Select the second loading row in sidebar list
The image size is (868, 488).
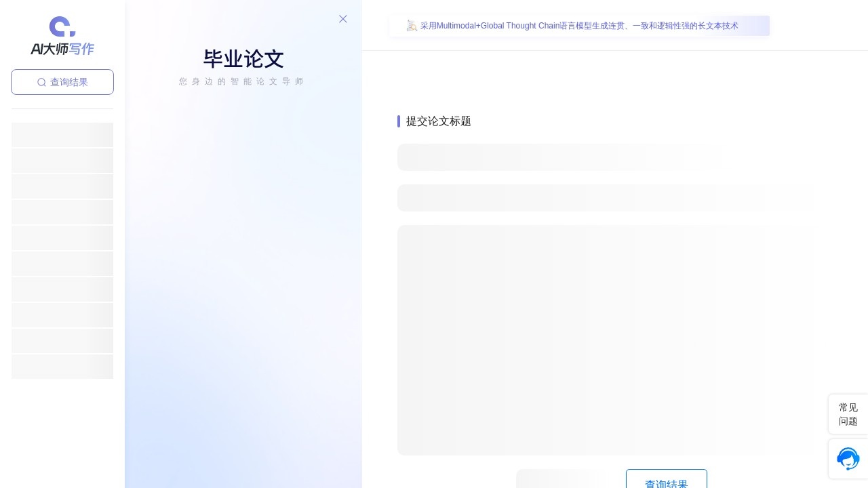click(x=62, y=161)
